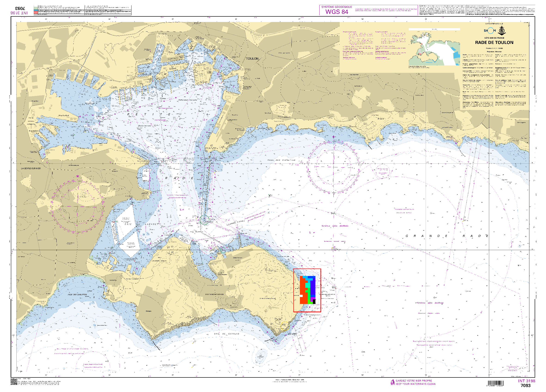Screen dimensions: 546x392
Task: Click the 'INT 3198' label at bottom-right
Action: tap(527, 381)
